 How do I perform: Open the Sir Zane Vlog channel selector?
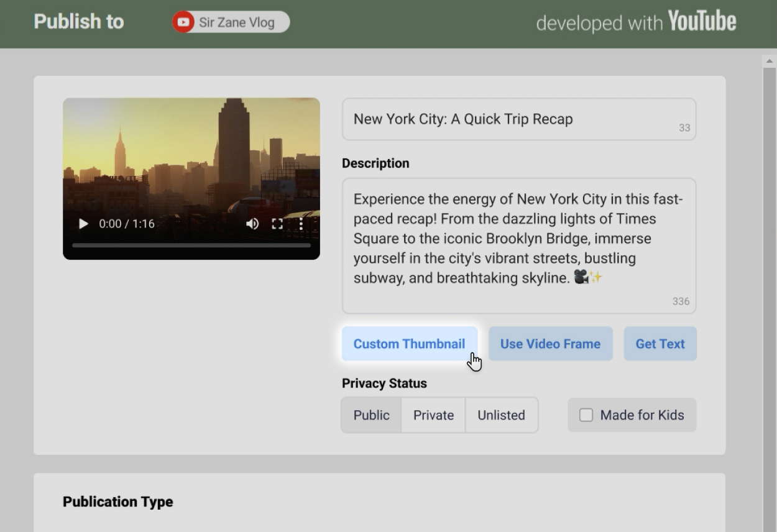coord(236,22)
